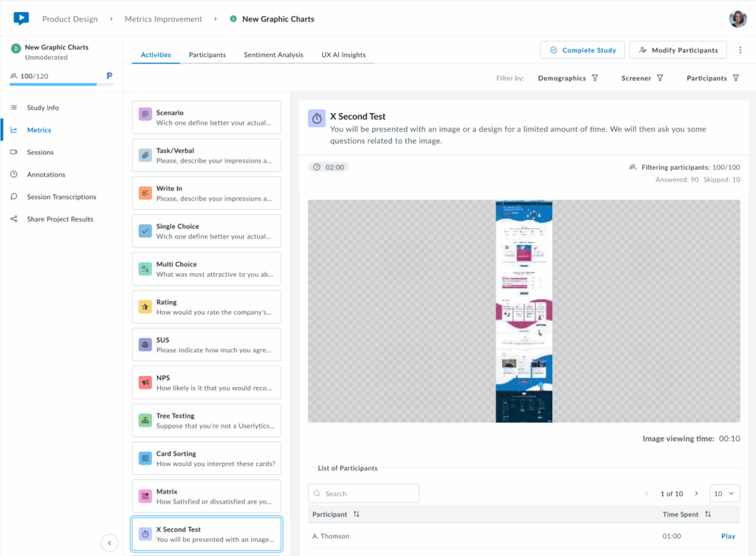Open the Screener filter
Viewport: 756px width, 556px height.
(642, 78)
